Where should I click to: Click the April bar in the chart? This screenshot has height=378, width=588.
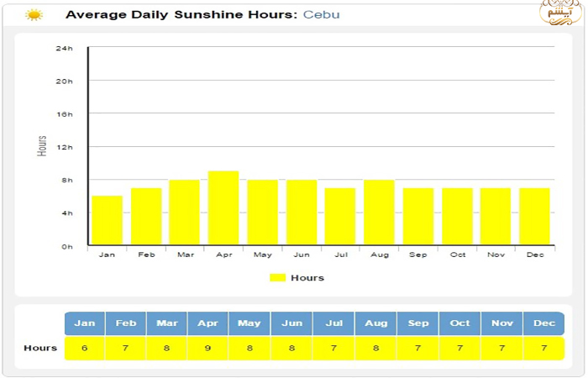point(223,207)
